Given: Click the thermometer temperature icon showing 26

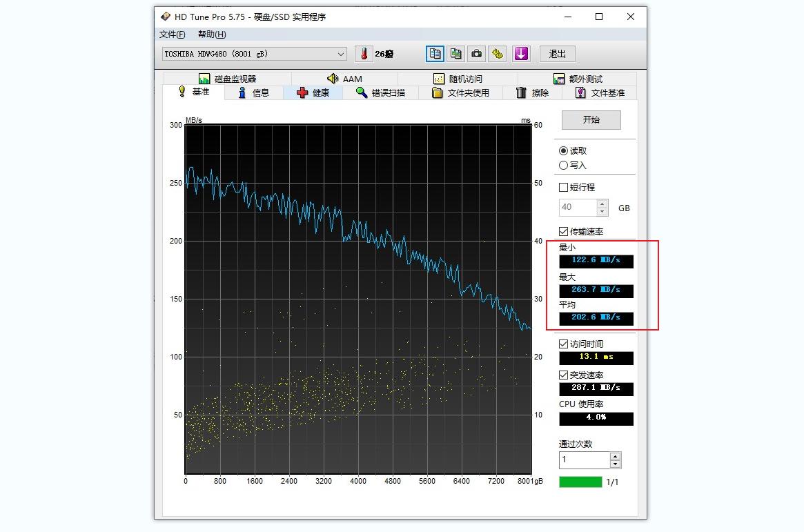Looking at the screenshot, I should pos(364,53).
